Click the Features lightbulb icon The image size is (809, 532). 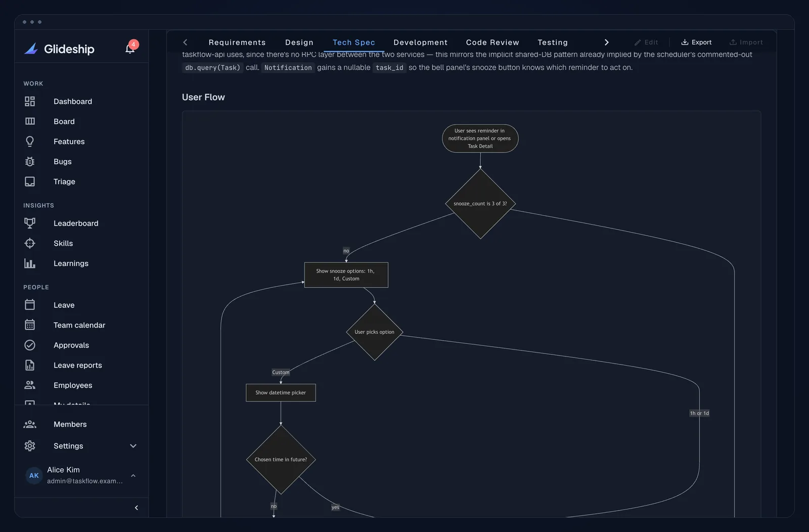[x=30, y=141]
